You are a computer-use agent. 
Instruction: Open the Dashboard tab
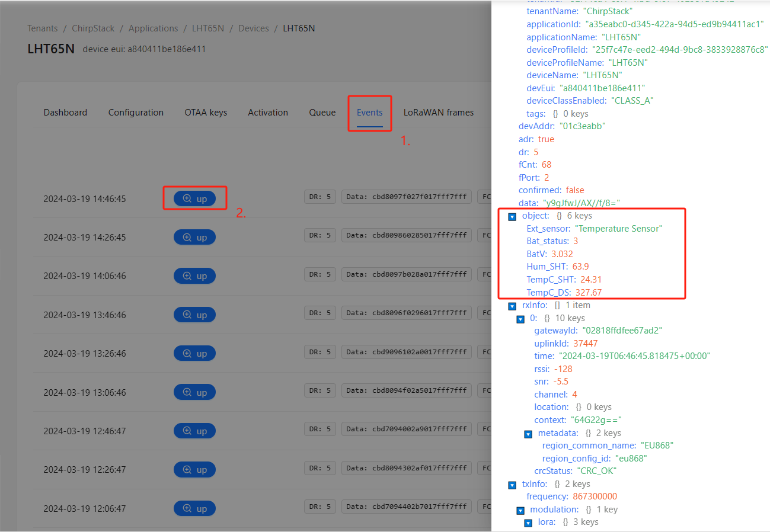coord(65,113)
